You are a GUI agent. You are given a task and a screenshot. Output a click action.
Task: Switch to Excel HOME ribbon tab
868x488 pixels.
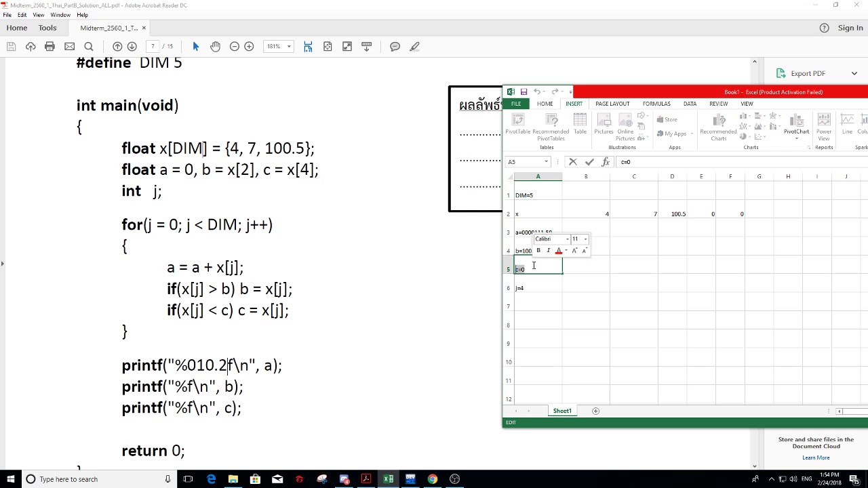pos(545,104)
